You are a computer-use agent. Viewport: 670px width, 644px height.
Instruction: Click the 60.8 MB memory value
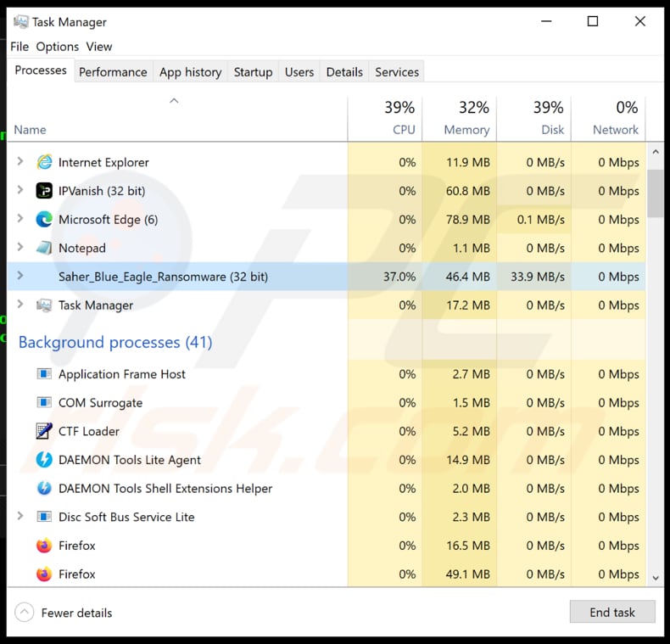click(x=468, y=191)
